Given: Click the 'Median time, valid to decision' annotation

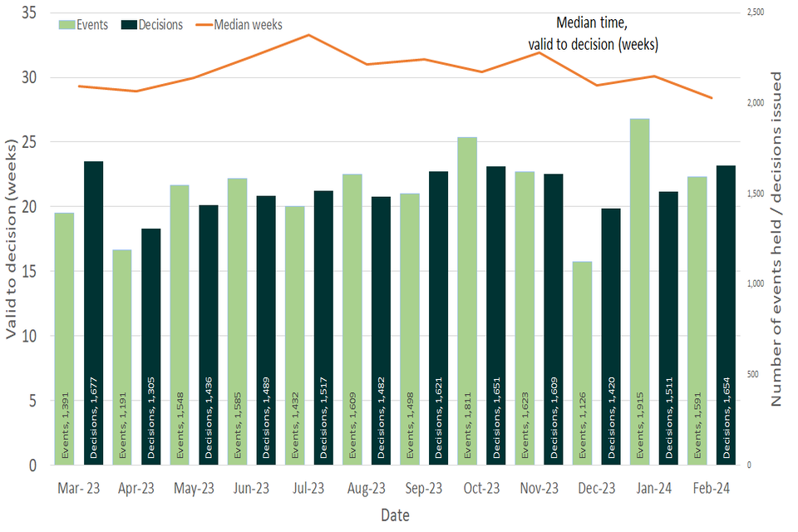Looking at the screenshot, I should click(593, 34).
